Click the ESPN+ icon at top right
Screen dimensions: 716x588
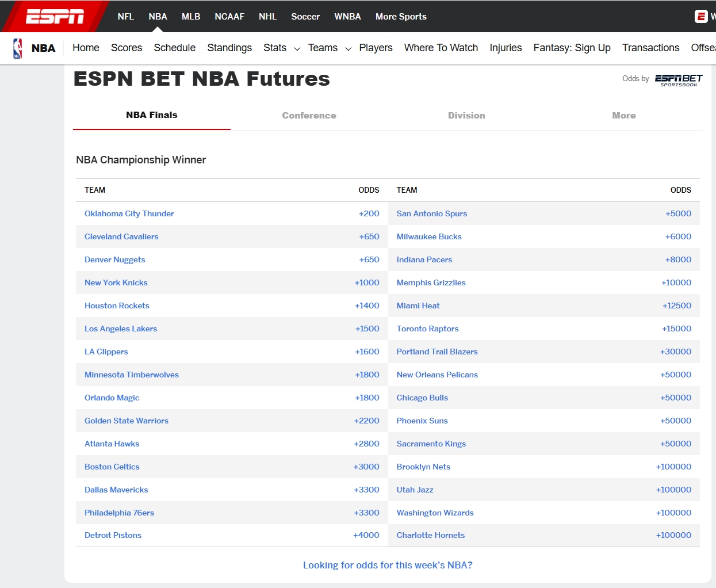pos(700,17)
